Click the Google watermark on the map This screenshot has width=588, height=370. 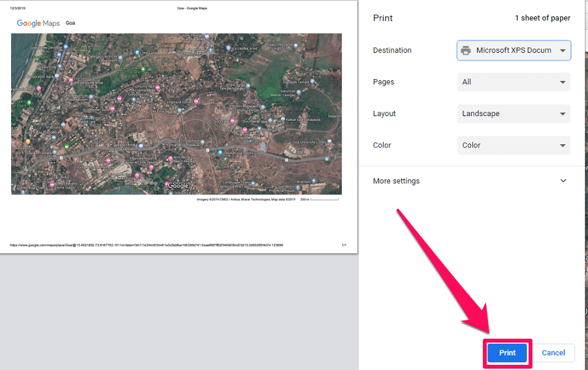click(x=178, y=186)
